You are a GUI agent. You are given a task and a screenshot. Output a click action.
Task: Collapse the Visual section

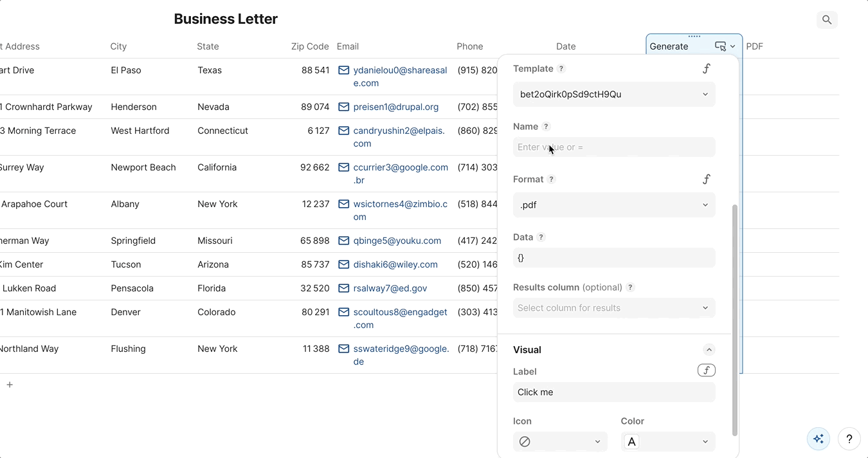click(x=709, y=350)
